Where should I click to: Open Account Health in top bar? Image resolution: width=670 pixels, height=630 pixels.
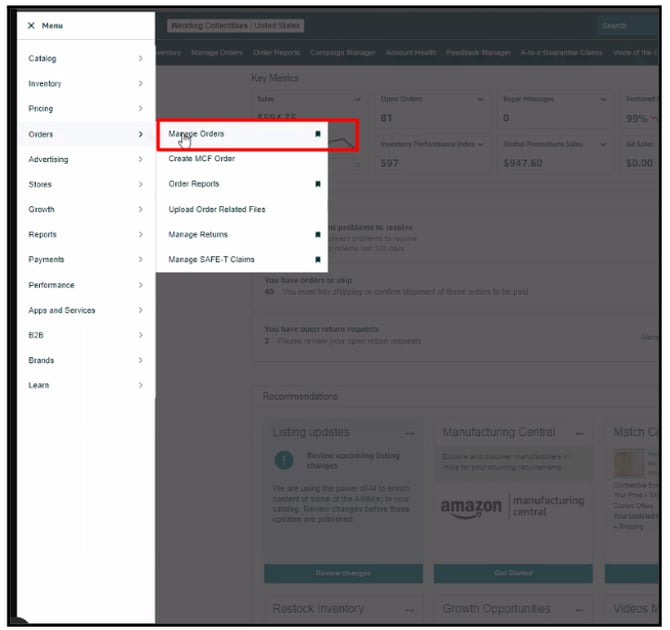[x=411, y=52]
